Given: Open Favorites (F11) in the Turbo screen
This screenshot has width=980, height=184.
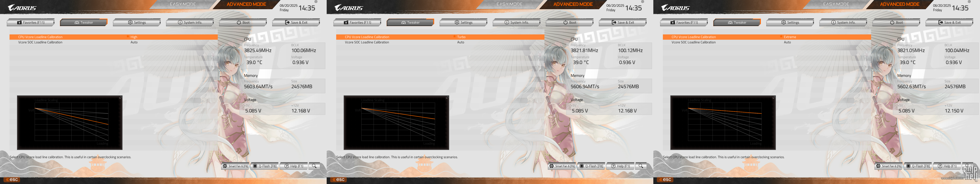Looking at the screenshot, I should (x=358, y=22).
